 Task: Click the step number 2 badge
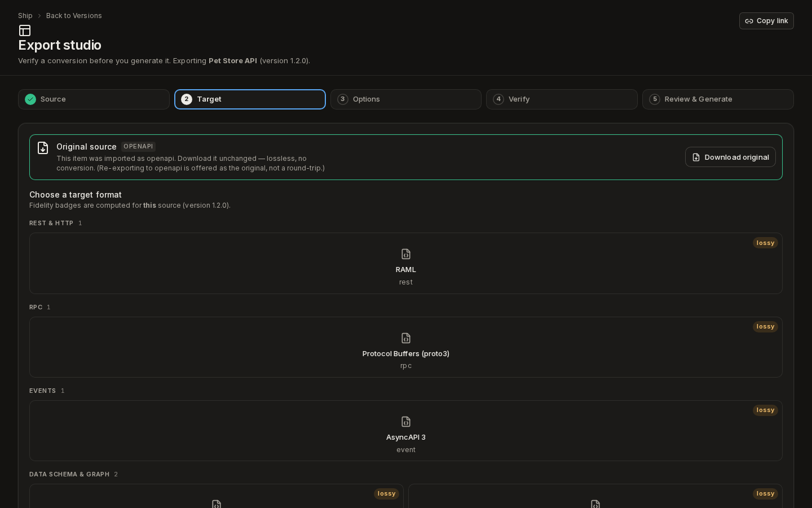tap(187, 99)
